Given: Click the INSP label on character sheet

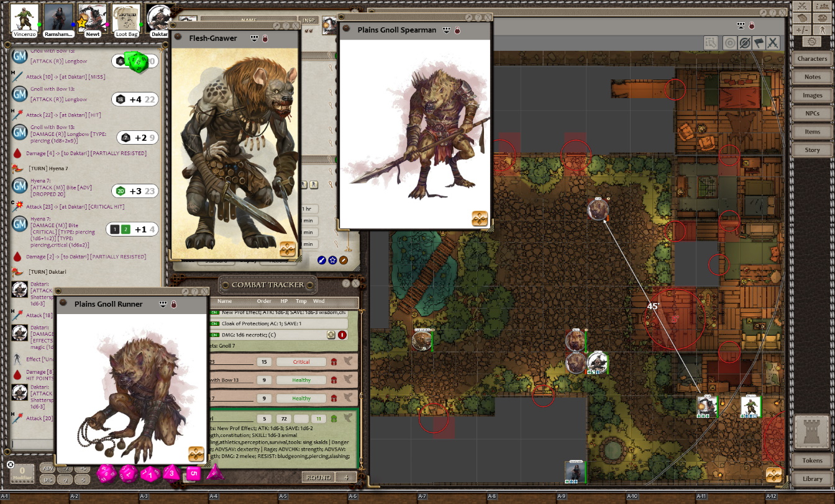Looking at the screenshot, I should 309,21.
